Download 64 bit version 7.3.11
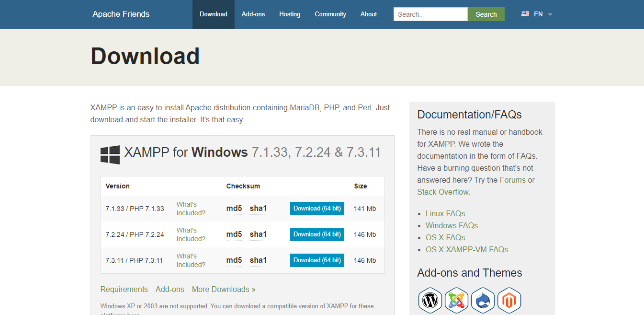Image resolution: width=644 pixels, height=315 pixels. pos(317,260)
